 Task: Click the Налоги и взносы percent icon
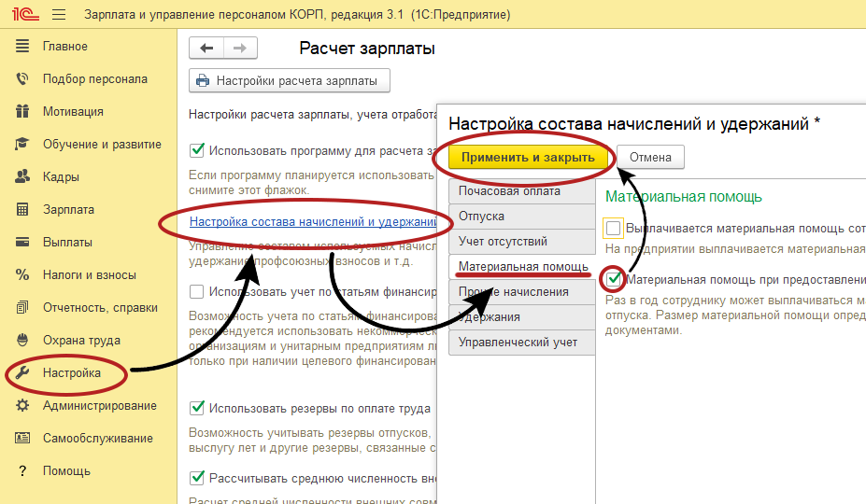click(23, 275)
